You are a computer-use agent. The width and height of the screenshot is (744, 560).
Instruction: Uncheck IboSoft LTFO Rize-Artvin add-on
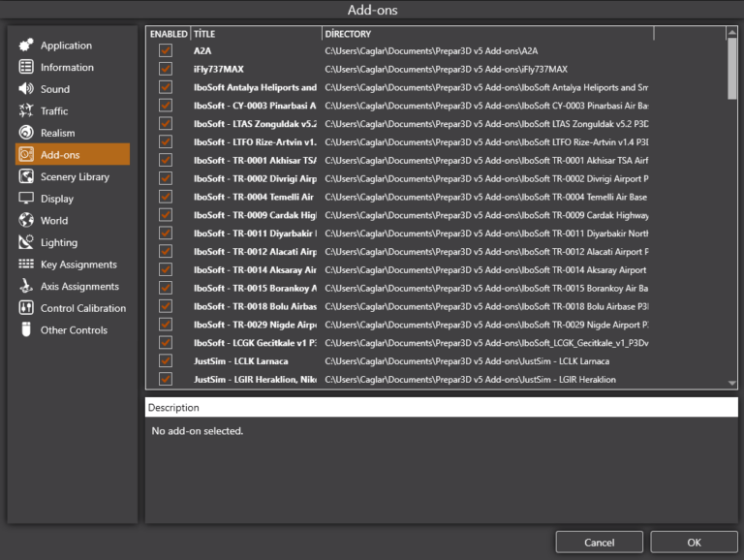click(165, 141)
